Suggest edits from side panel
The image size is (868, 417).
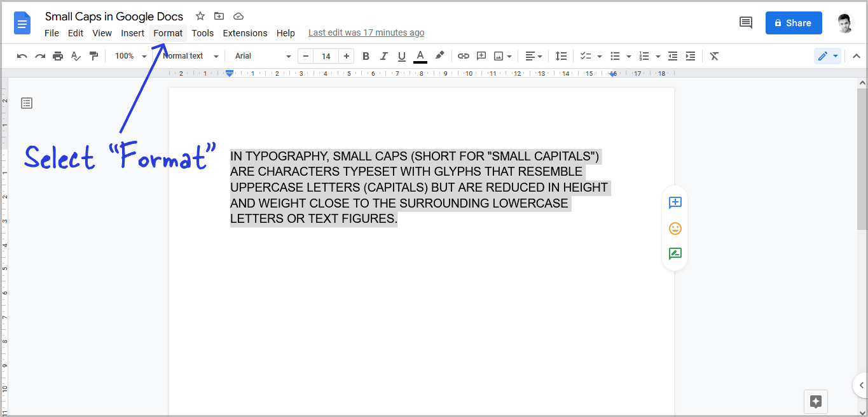click(675, 253)
